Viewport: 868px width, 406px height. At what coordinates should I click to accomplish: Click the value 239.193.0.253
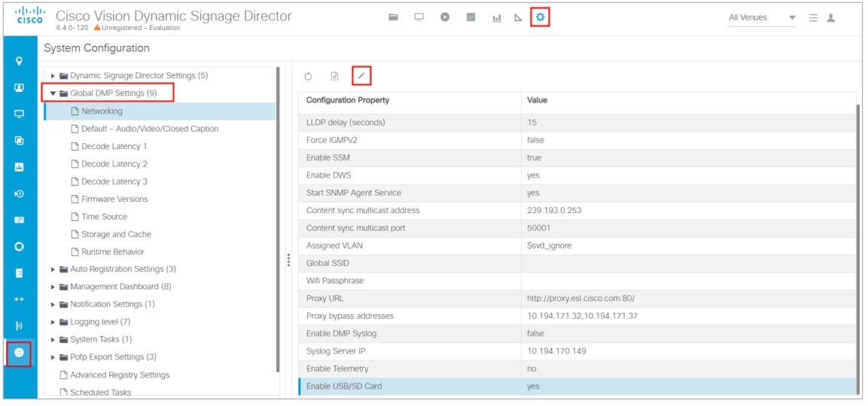click(554, 210)
